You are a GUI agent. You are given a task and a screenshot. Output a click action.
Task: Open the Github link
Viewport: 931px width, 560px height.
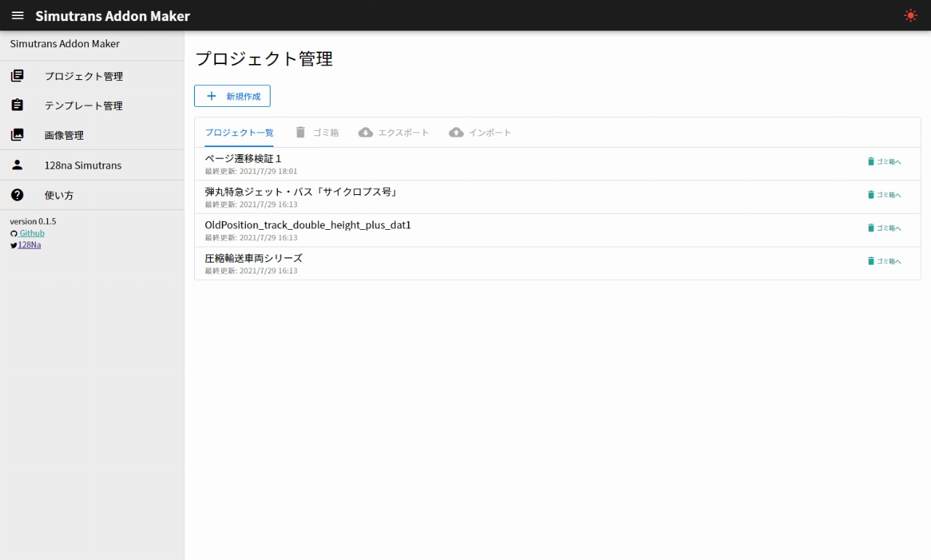[31, 233]
